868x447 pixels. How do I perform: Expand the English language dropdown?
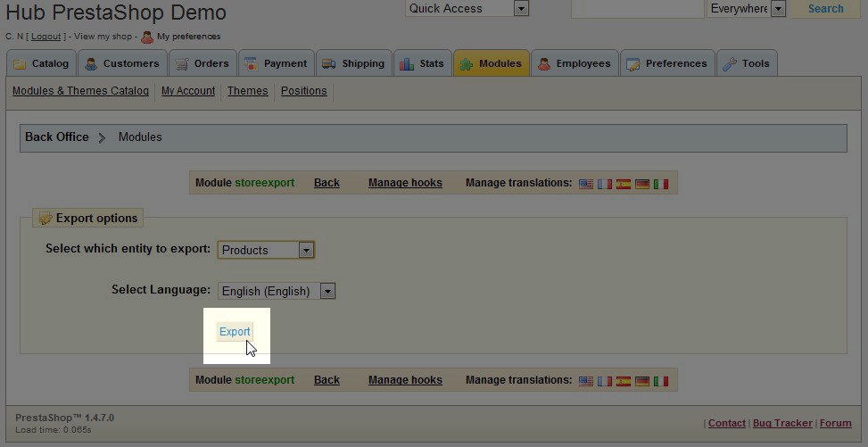click(x=277, y=291)
